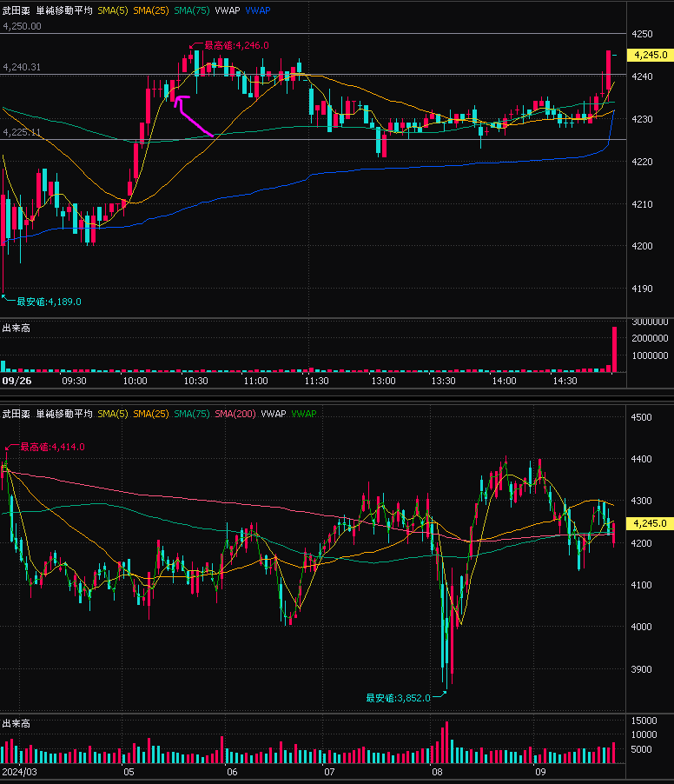Click the 09/26 date label
This screenshot has width=674, height=784.
pos(17,381)
